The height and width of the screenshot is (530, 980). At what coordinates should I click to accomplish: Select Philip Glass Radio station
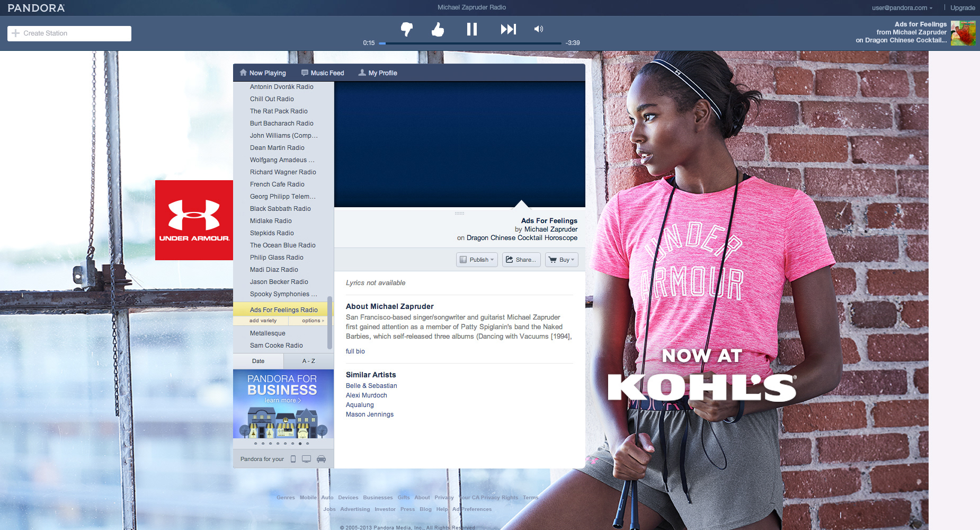[x=277, y=258]
